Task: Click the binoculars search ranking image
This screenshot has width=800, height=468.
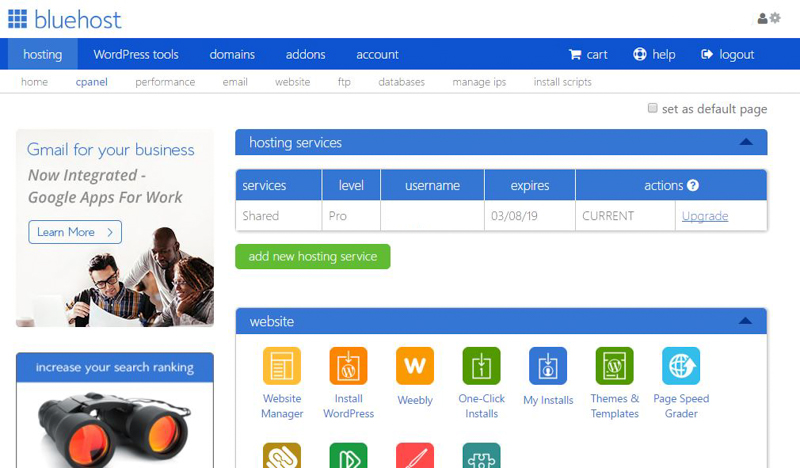Action: click(114, 429)
